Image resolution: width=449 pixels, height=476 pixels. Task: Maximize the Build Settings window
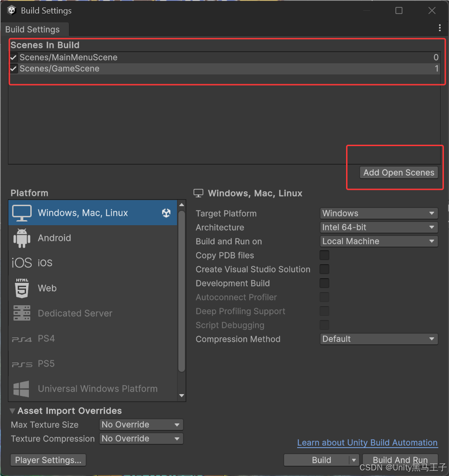[x=399, y=11]
